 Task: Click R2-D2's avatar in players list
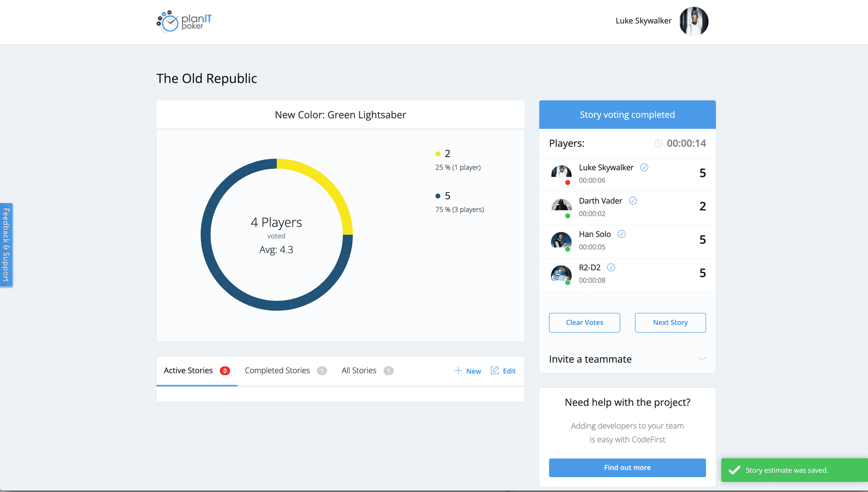561,274
